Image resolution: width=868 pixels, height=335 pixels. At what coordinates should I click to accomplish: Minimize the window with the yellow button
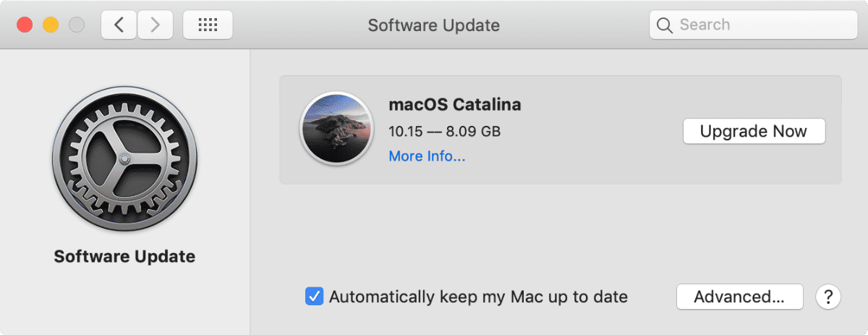click(x=51, y=25)
